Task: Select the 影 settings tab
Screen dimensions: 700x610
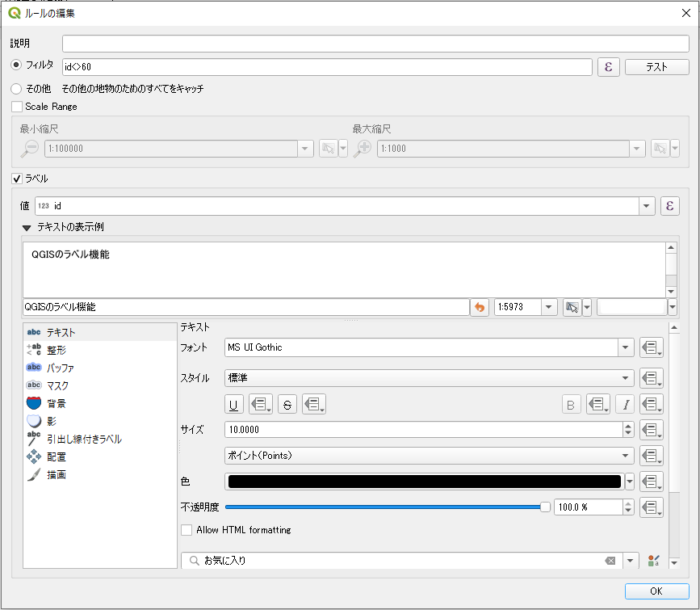Action: (100, 421)
